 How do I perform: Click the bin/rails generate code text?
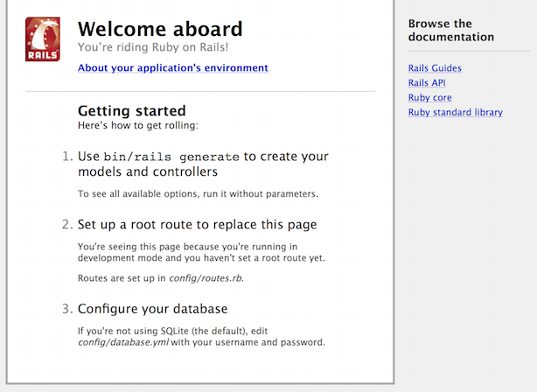coord(171,157)
